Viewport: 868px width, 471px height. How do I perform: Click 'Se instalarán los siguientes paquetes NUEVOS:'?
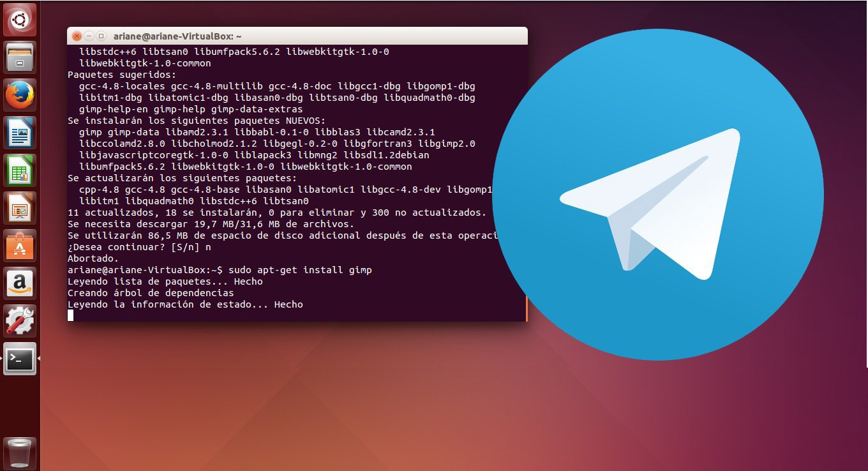(x=197, y=121)
